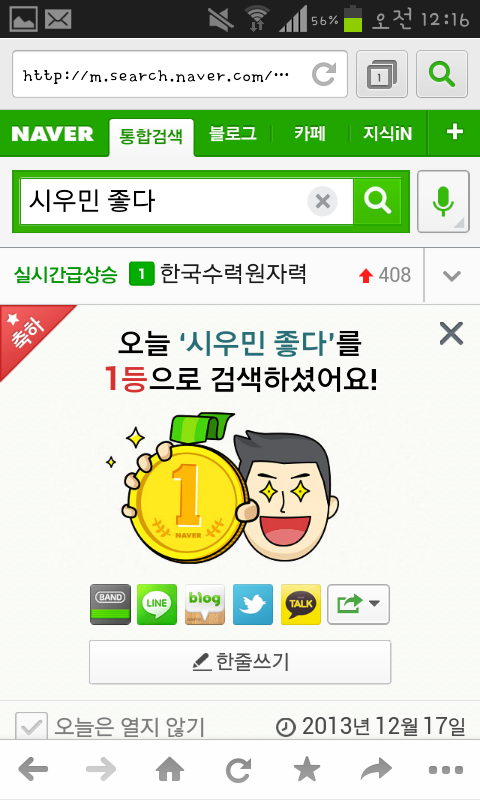This screenshot has width=480, height=800.
Task: Tap the green voice search microphone
Action: (x=443, y=201)
